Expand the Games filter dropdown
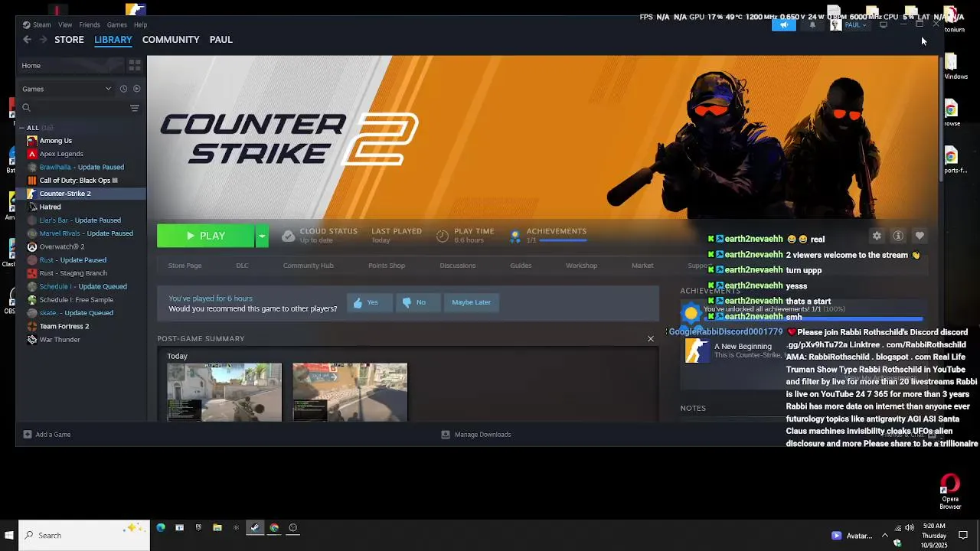980x551 pixels. [66, 89]
